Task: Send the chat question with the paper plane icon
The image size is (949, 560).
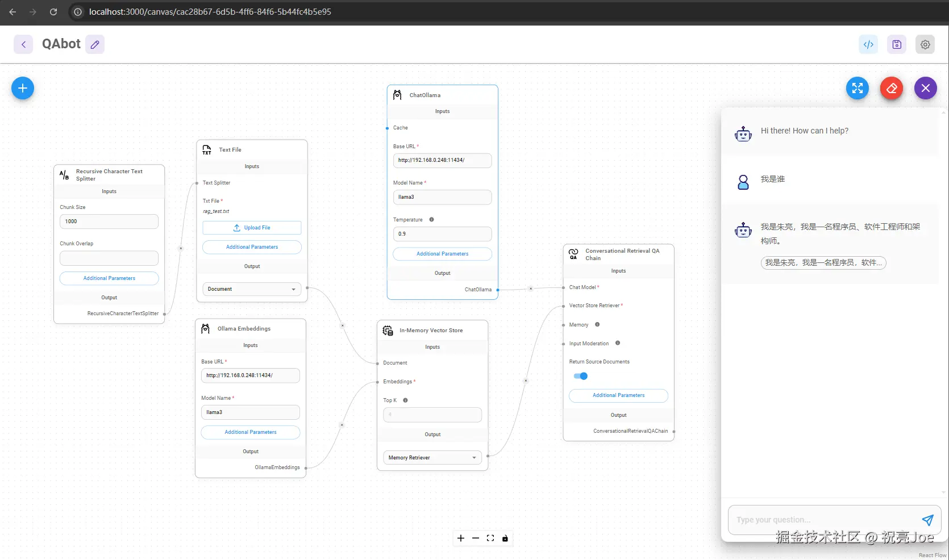Action: coord(927,520)
